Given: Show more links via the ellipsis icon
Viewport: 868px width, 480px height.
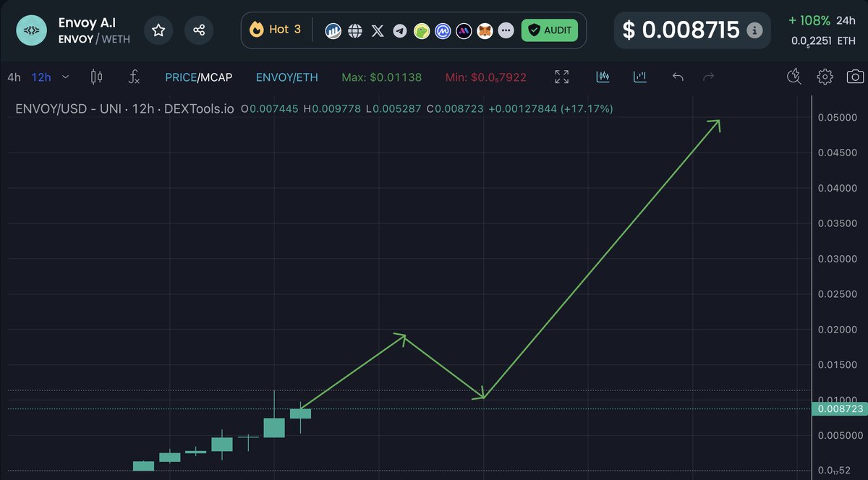Looking at the screenshot, I should click(506, 31).
